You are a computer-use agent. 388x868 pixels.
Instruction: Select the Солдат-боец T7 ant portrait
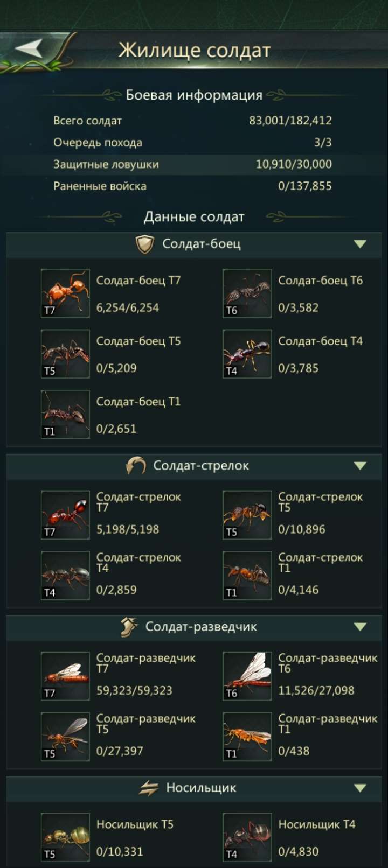[65, 293]
